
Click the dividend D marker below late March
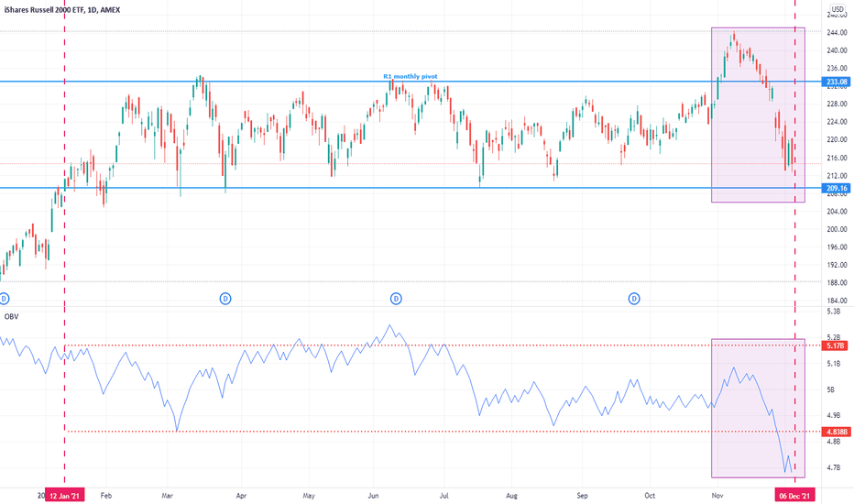pos(224,299)
